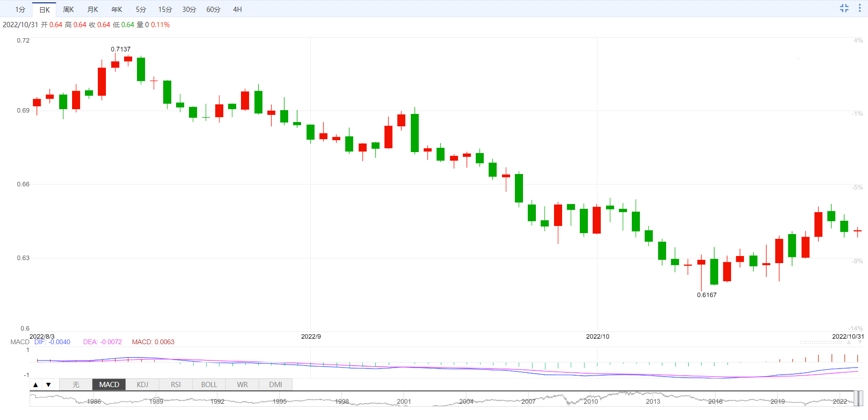Click the MACD: 0.0063 value text

(x=153, y=342)
